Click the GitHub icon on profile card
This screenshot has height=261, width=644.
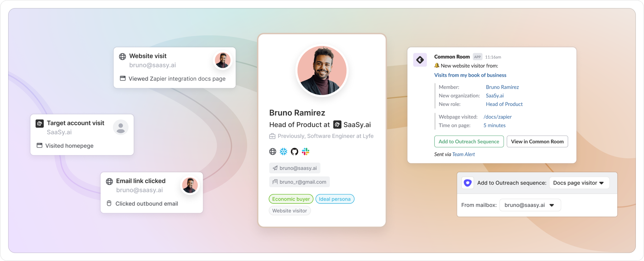coord(294,152)
